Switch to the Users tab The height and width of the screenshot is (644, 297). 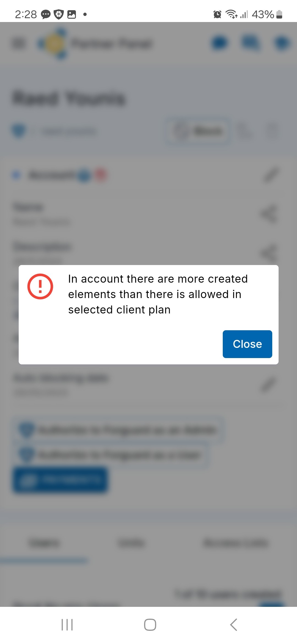point(44,543)
